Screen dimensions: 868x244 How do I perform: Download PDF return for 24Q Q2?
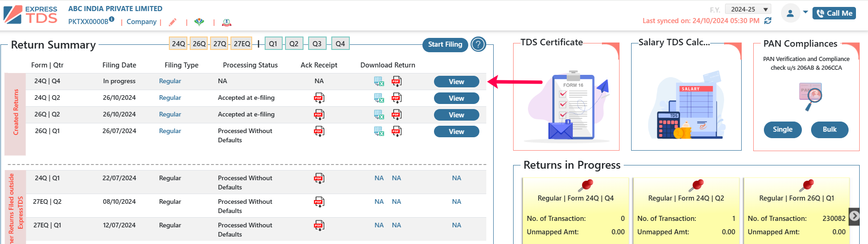coord(397,98)
